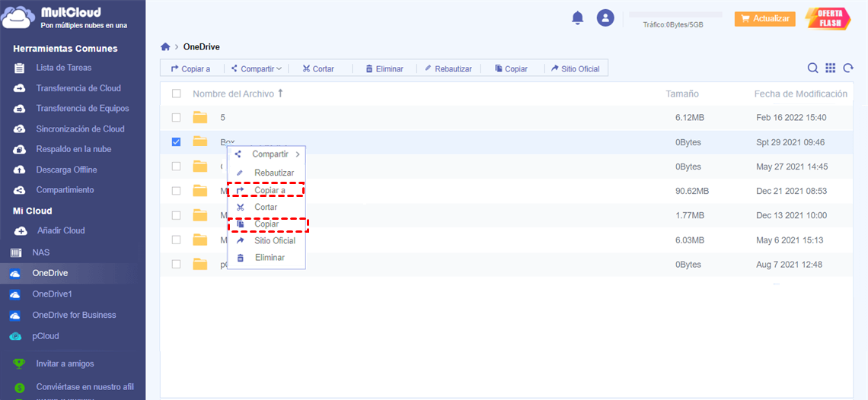868x400 pixels.
Task: Check the folder row sized 6.03MB
Action: [x=176, y=240]
